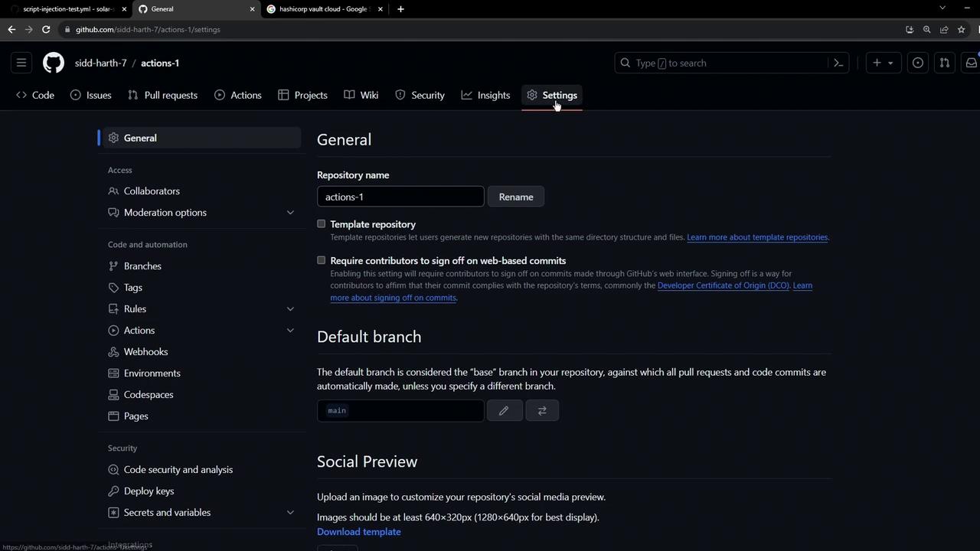
Task: Focus the Repository name input field
Action: [x=400, y=197]
